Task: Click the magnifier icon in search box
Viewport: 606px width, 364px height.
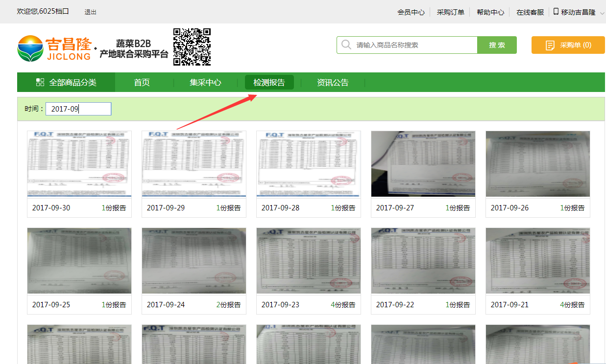Action: [x=346, y=45]
